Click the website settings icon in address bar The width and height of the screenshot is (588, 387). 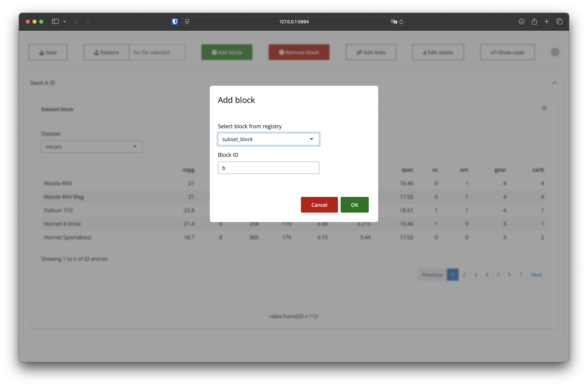tap(187, 22)
